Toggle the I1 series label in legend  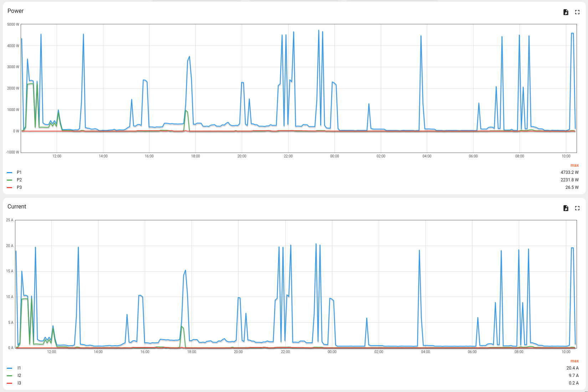pyautogui.click(x=19, y=368)
